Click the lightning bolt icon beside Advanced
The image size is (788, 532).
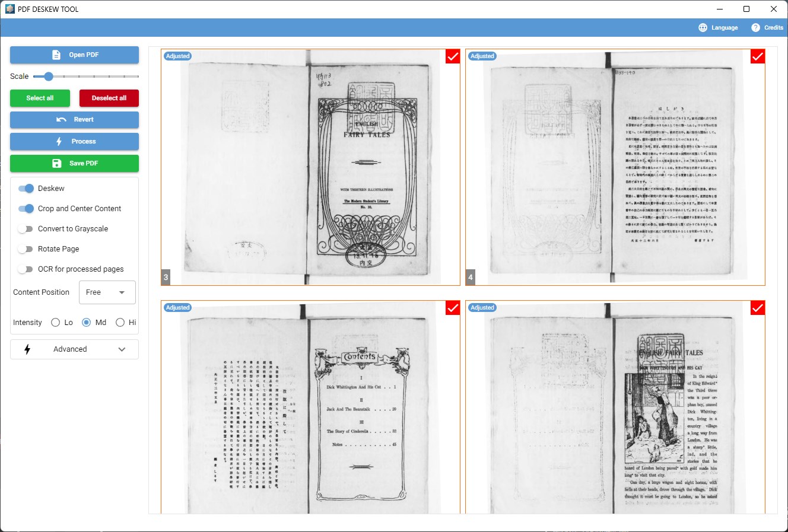[27, 349]
